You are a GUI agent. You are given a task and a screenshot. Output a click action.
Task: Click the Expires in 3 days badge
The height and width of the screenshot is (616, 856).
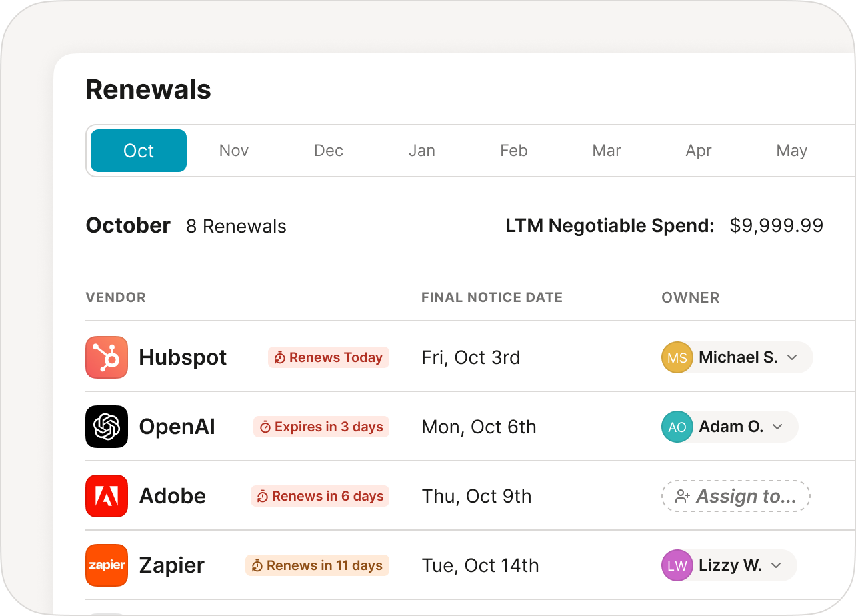point(321,427)
